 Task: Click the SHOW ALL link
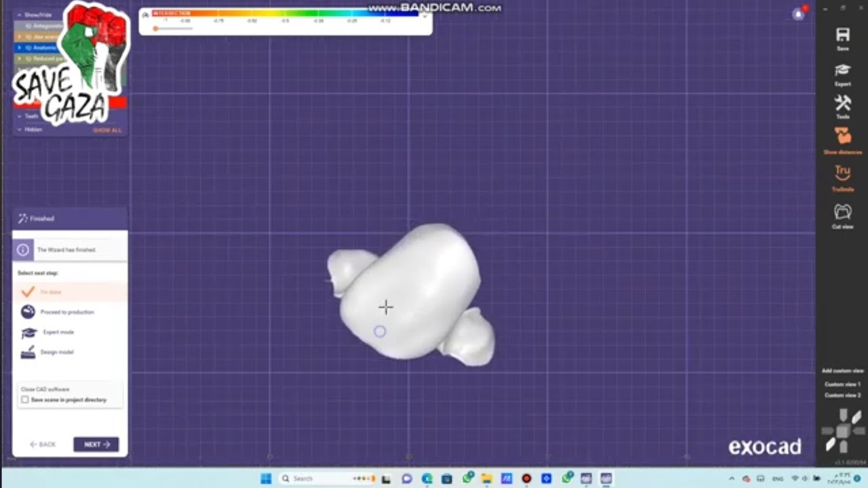click(x=107, y=129)
